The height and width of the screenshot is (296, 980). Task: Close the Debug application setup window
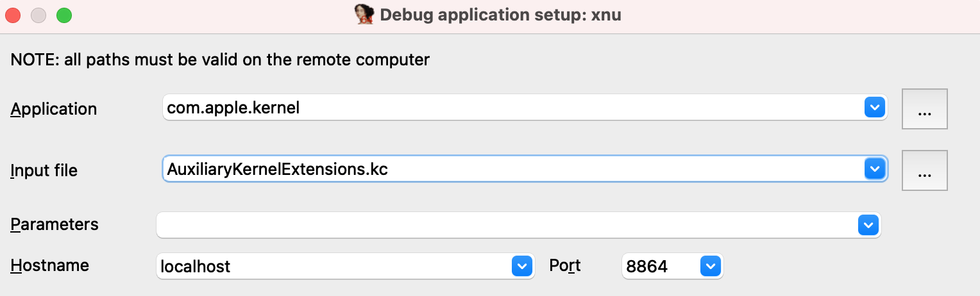pos(13,15)
